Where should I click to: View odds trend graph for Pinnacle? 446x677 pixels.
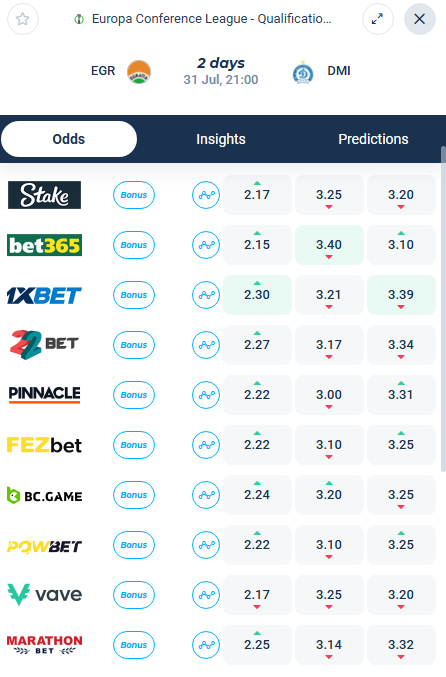click(206, 395)
